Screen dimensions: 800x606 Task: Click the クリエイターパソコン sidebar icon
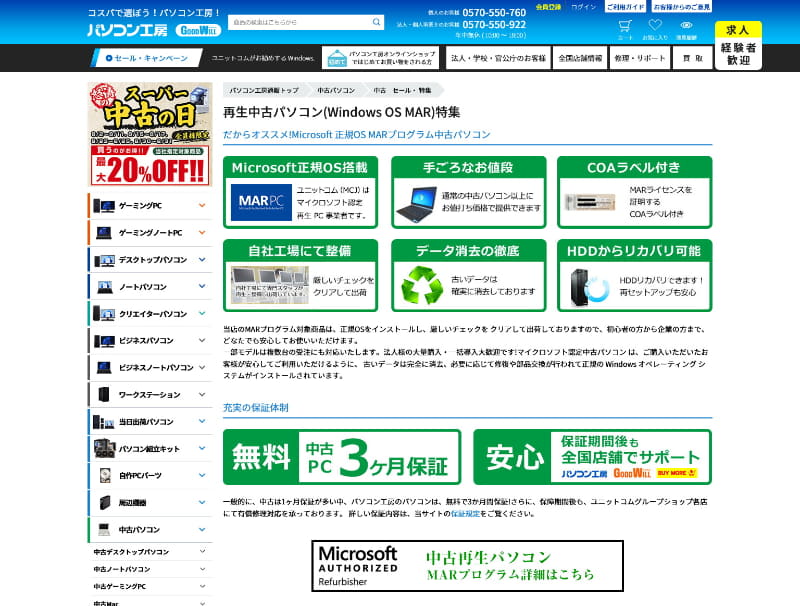pyautogui.click(x=106, y=312)
